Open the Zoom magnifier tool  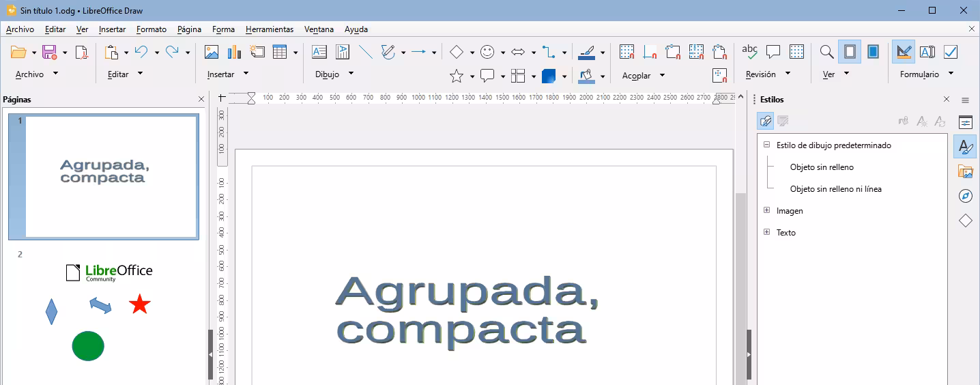click(x=826, y=52)
